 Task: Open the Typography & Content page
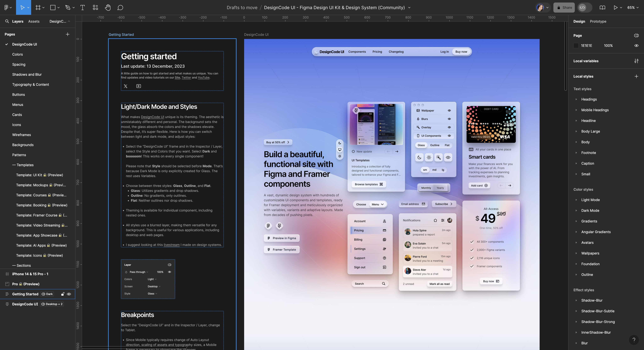coord(31,85)
